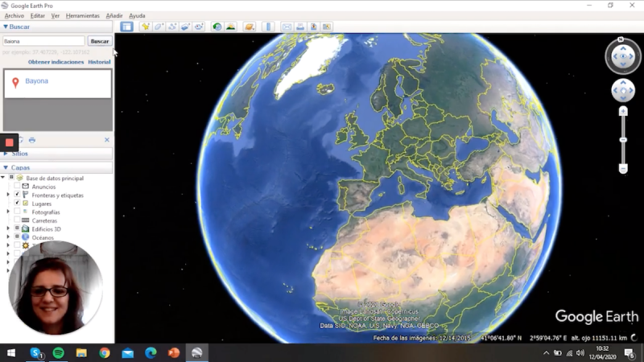Click the Move joystick control
Image resolution: width=644 pixels, height=362 pixels.
622,90
